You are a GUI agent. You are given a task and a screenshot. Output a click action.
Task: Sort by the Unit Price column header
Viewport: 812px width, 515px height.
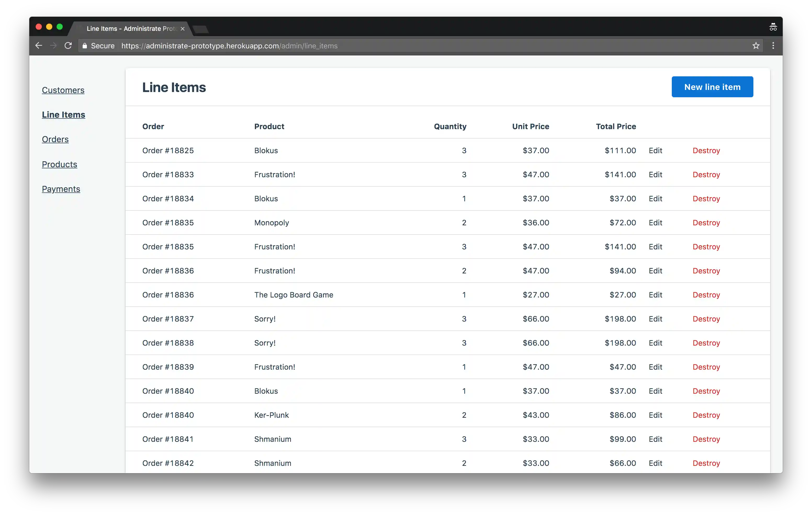tap(531, 126)
